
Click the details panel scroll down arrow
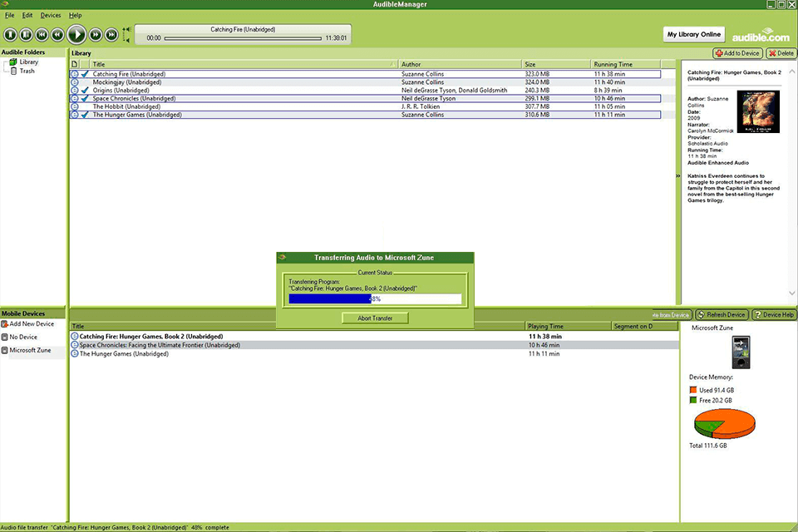(792, 293)
